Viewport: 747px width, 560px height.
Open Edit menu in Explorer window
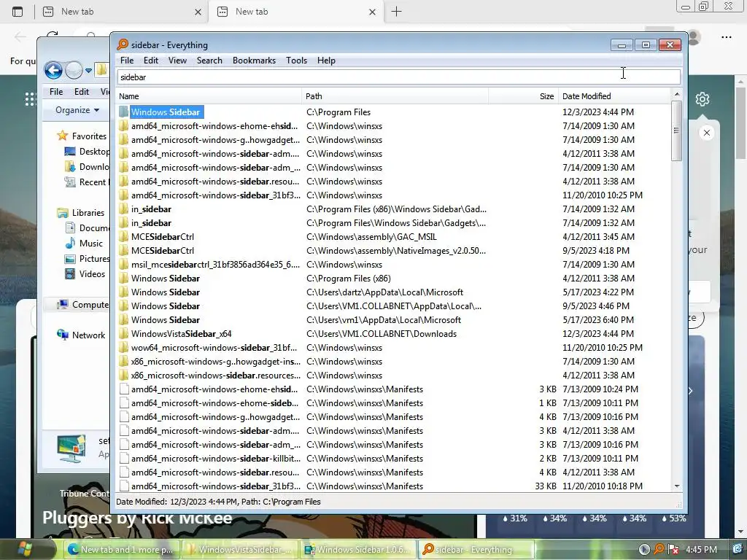click(81, 91)
